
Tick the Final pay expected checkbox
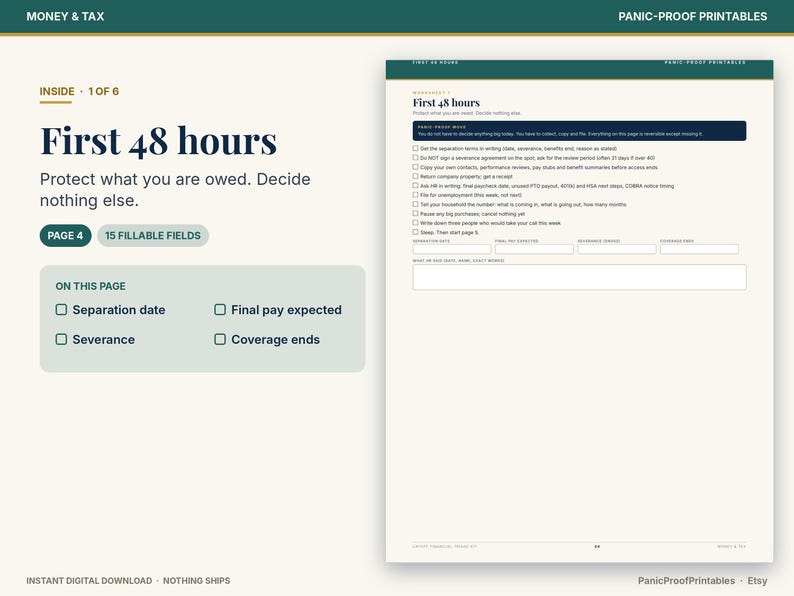[220, 309]
